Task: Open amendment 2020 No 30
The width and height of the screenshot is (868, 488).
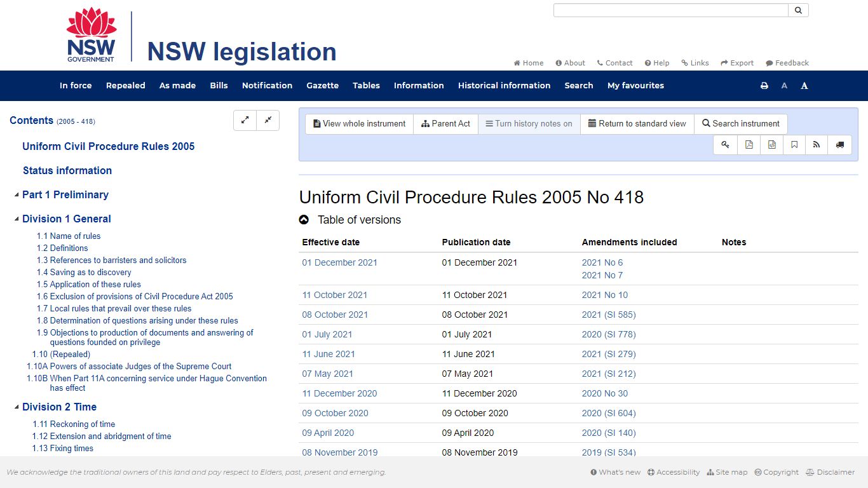Action: (605, 394)
